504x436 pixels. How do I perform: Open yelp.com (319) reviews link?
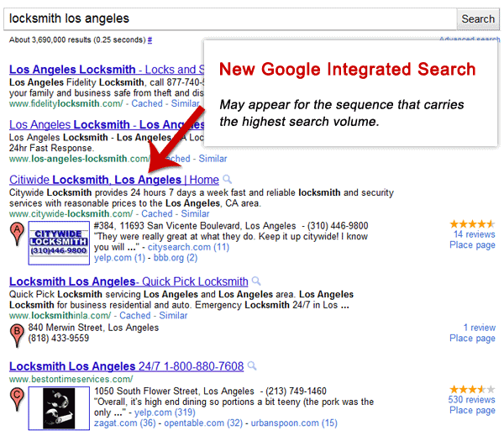[165, 412]
